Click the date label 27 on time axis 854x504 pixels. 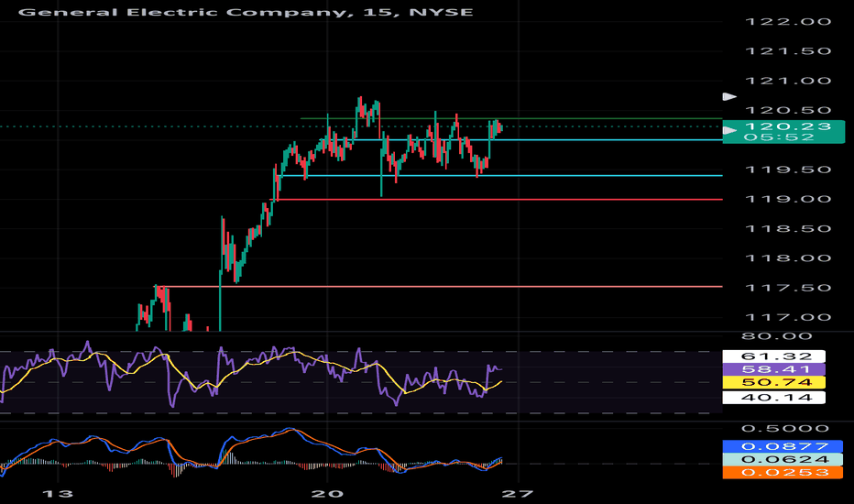pyautogui.click(x=518, y=494)
